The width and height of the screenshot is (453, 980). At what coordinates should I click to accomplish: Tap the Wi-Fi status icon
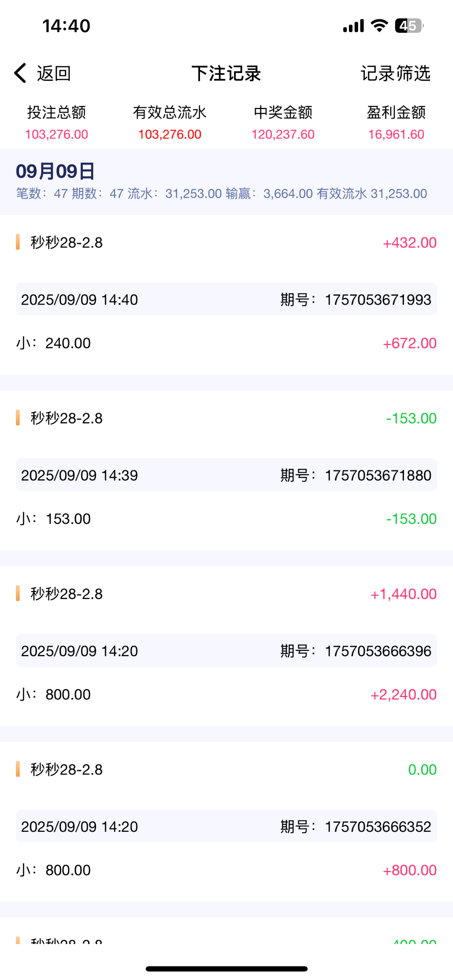click(379, 26)
